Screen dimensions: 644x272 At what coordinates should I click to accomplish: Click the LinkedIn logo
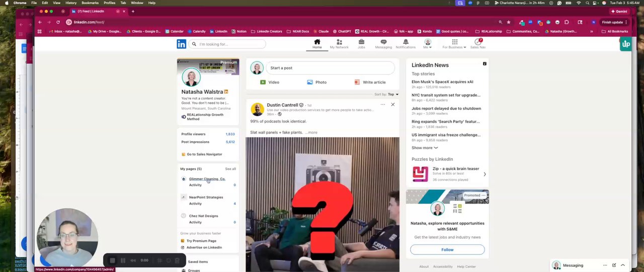click(x=181, y=44)
